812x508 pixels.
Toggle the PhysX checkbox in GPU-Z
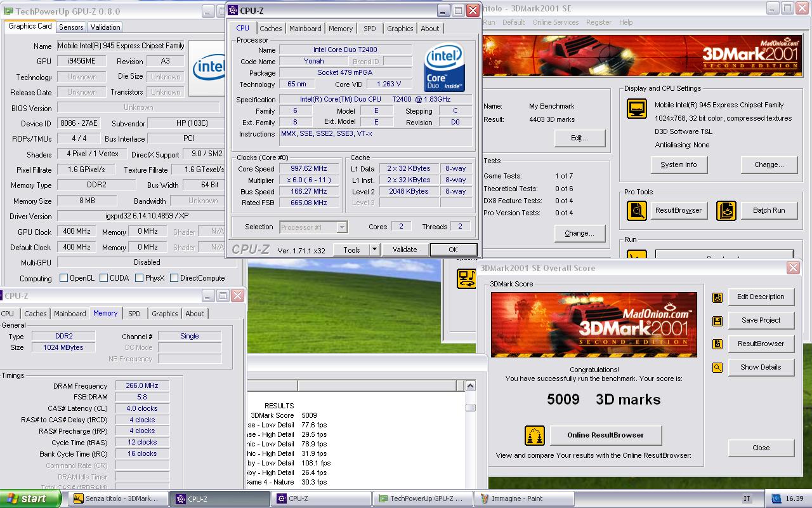pyautogui.click(x=139, y=278)
